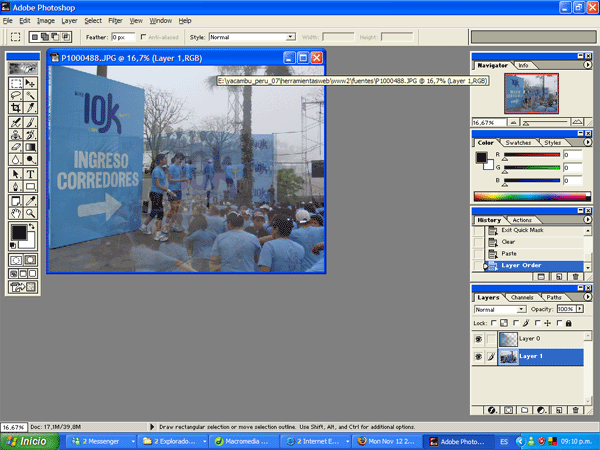Select the Add to selection option
Image resolution: width=600 pixels, height=450 pixels.
[x=45, y=37]
